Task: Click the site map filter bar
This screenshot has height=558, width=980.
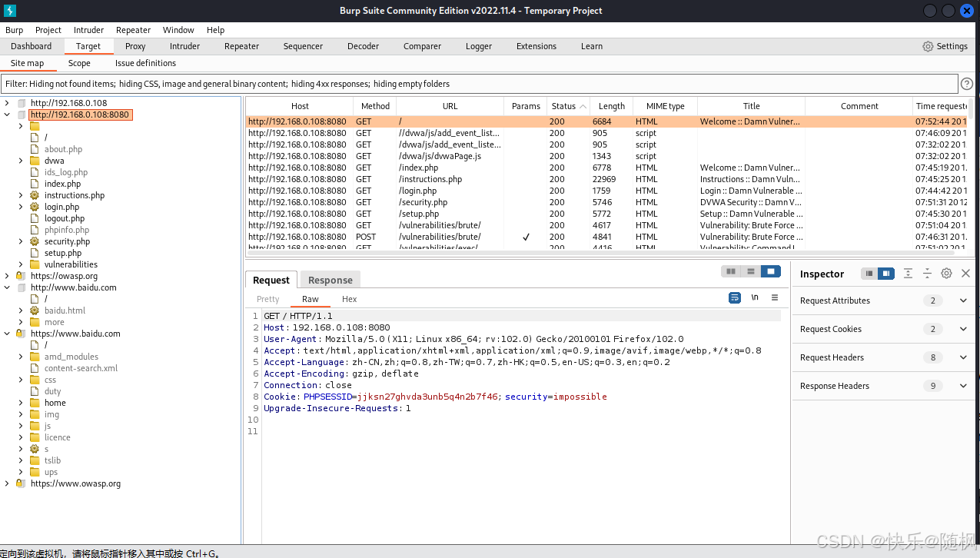Action: [x=479, y=84]
